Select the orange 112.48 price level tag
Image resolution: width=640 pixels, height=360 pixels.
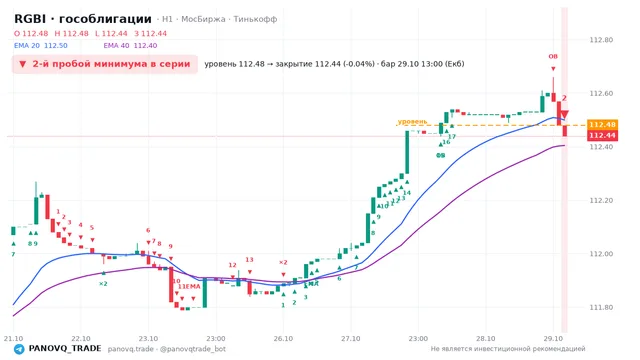(602, 124)
